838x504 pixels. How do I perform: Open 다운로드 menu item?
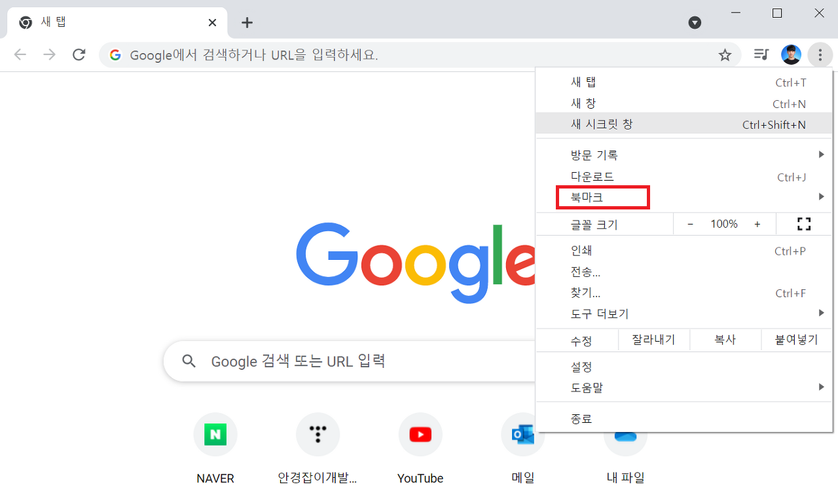coord(684,177)
